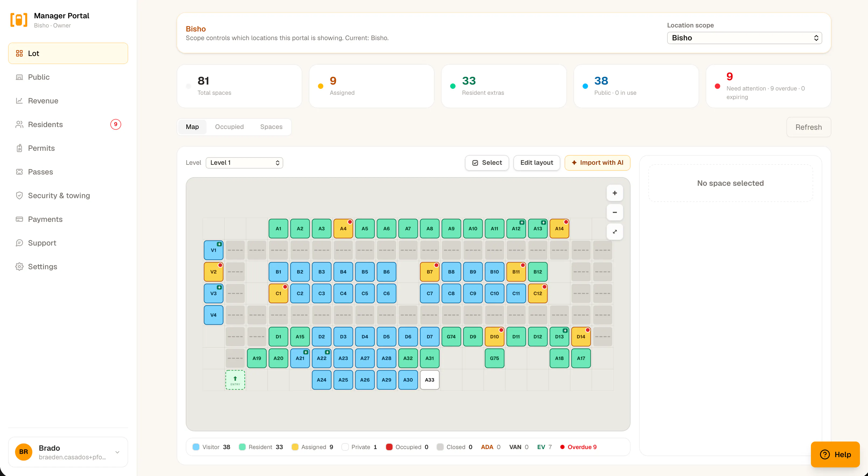The height and width of the screenshot is (476, 868).
Task: Click the ENTRY arrow marker on map
Action: click(235, 380)
